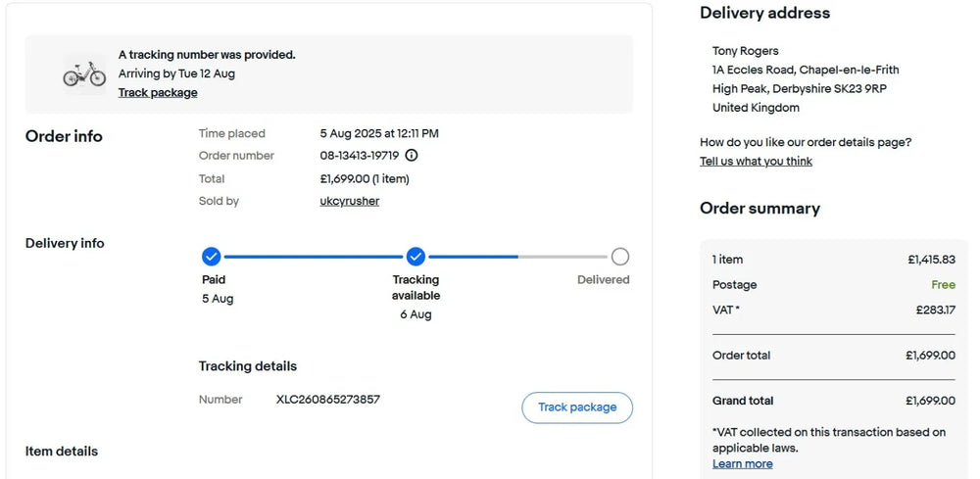This screenshot has width=980, height=479.
Task: Click the order number 08-13413-19719 text
Action: point(360,156)
